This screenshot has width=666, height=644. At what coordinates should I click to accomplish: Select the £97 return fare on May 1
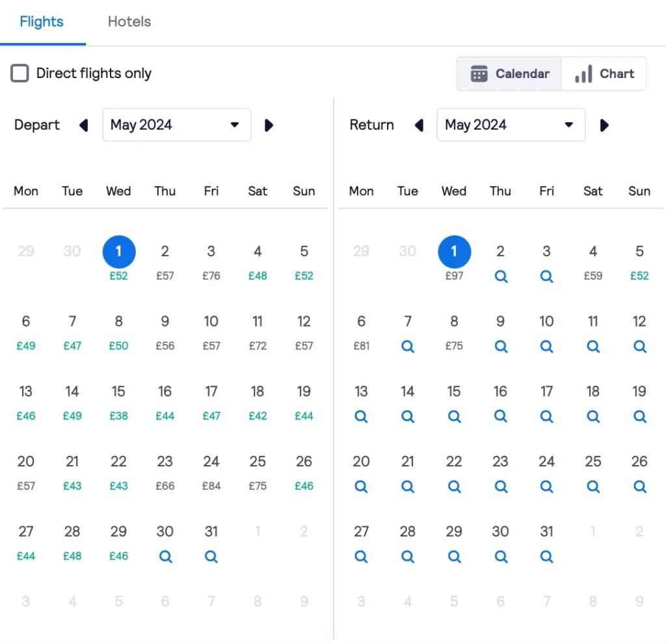tap(454, 276)
